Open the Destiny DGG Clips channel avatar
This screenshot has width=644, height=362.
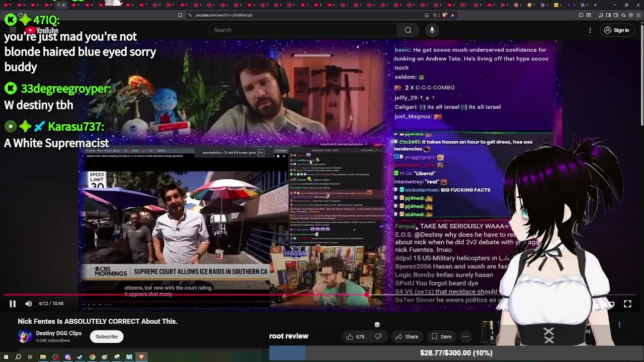click(25, 336)
